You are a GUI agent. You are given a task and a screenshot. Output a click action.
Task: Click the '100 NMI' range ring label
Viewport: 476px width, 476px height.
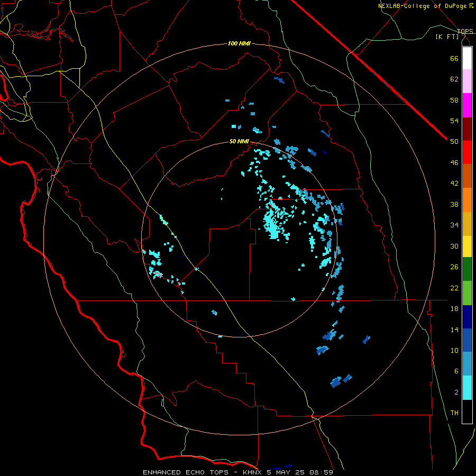coord(239,44)
